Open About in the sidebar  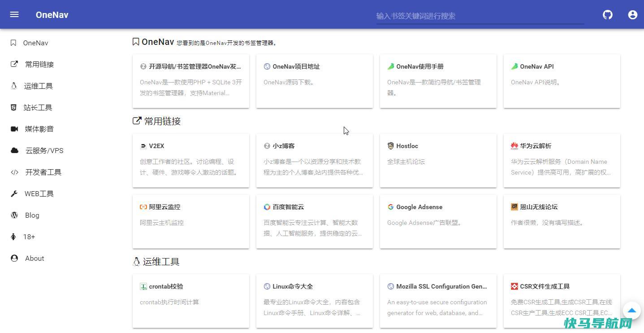35,258
